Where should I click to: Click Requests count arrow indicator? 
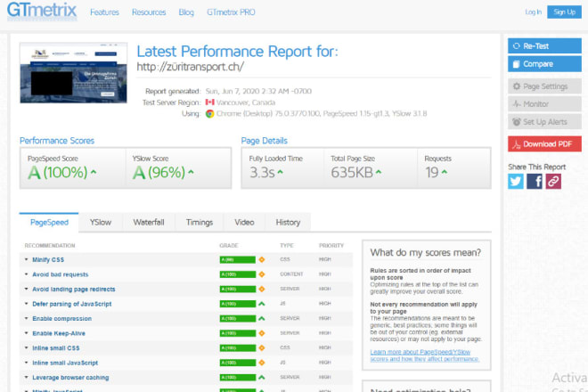coord(445,172)
